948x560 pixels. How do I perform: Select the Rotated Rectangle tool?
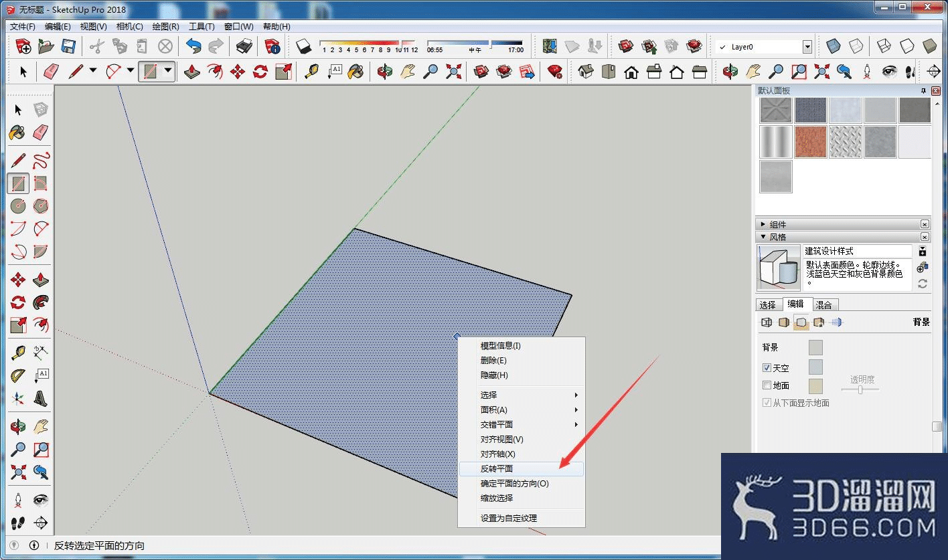(x=41, y=183)
